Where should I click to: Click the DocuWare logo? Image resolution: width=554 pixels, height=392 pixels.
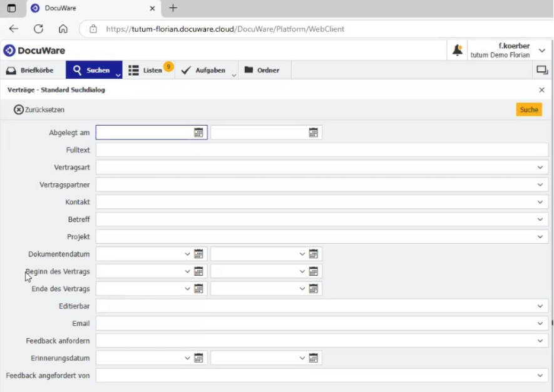pyautogui.click(x=34, y=51)
